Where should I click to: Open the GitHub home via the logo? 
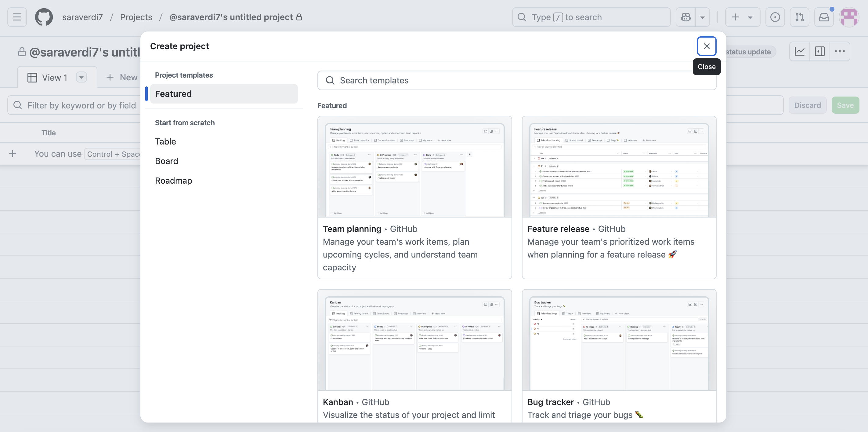click(x=44, y=17)
